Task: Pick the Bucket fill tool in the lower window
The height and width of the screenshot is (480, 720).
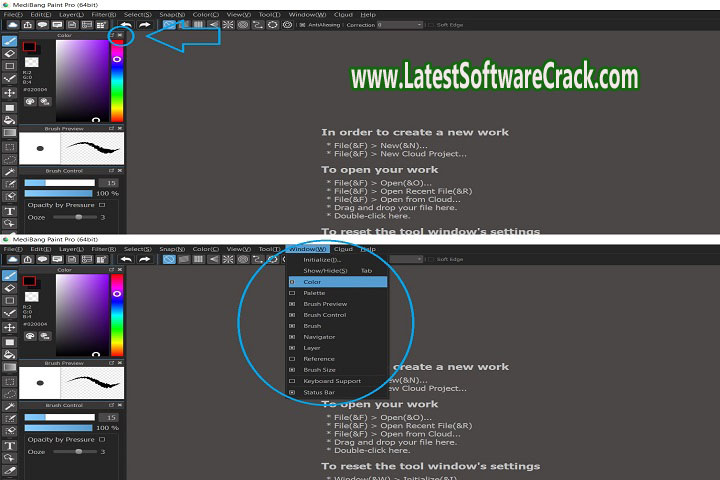Action: [9, 353]
